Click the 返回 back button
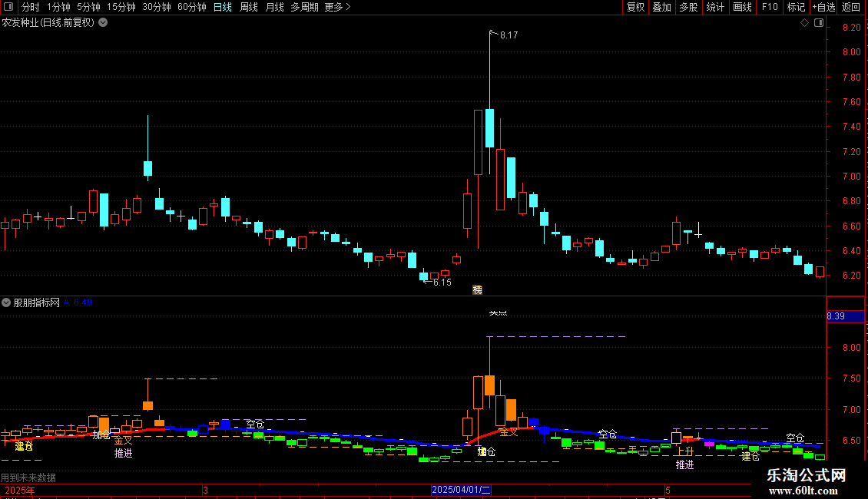 tap(851, 7)
